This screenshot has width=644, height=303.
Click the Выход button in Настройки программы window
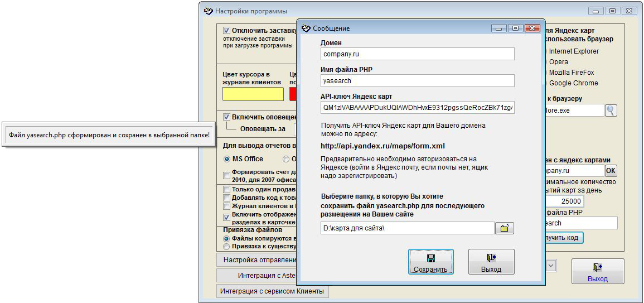(598, 271)
